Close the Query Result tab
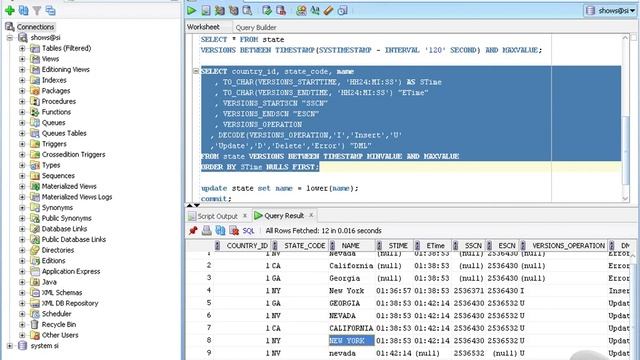 311,215
